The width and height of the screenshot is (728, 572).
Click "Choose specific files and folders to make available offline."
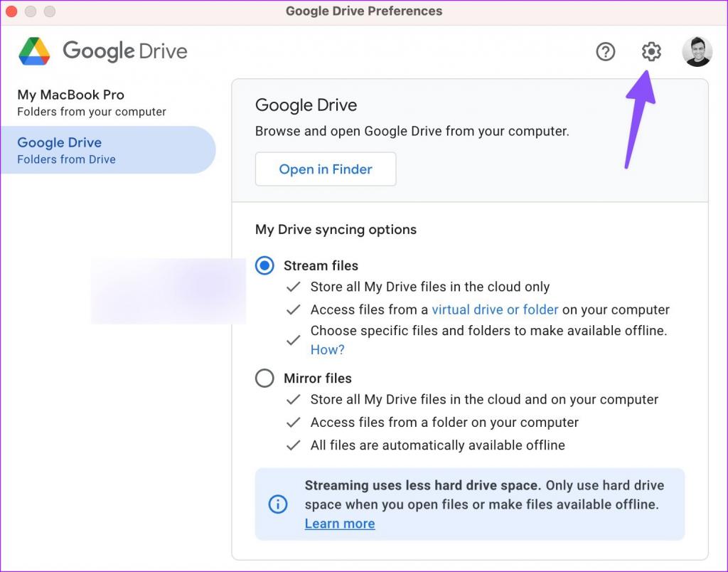pyautogui.click(x=488, y=331)
